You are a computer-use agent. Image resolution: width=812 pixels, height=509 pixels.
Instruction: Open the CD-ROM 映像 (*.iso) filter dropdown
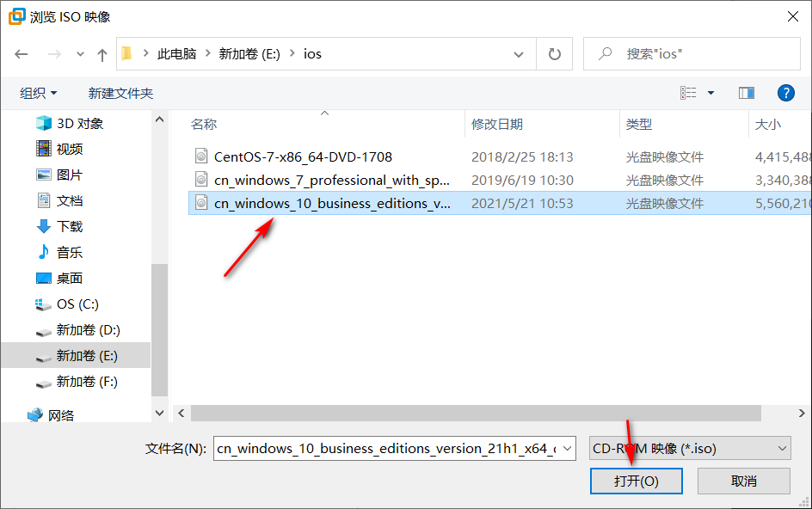pos(690,449)
